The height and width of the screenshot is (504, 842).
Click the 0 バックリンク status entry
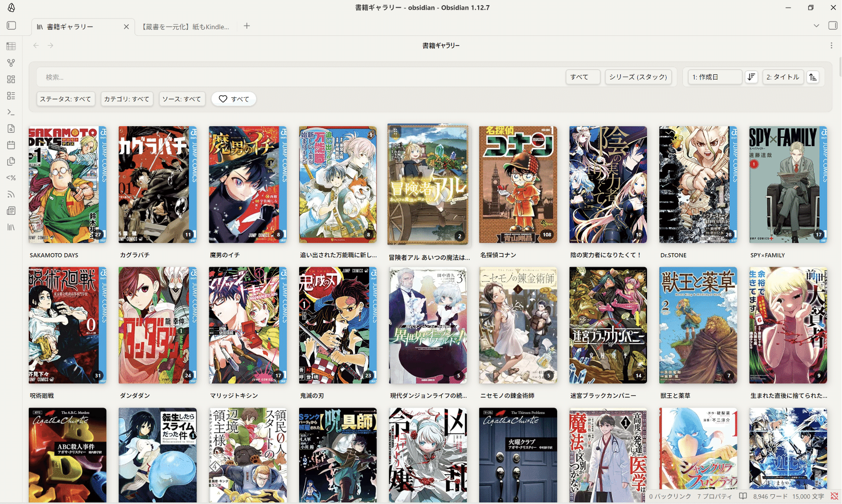pyautogui.click(x=670, y=496)
